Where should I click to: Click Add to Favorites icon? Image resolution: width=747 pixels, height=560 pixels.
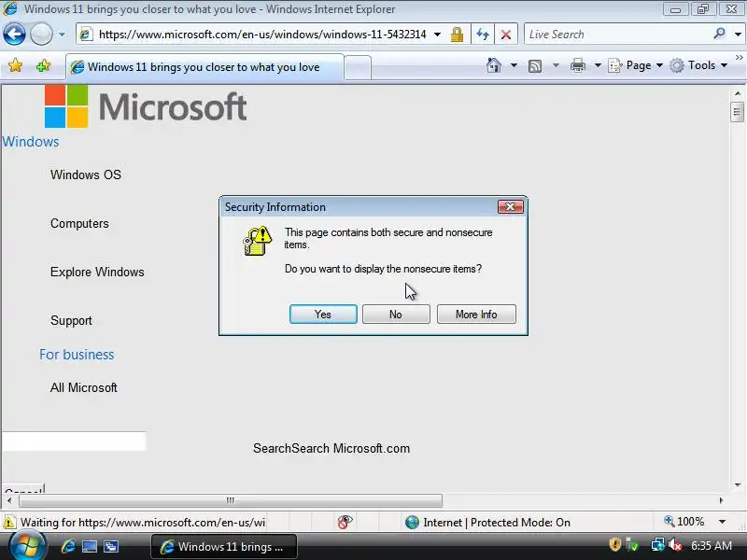click(43, 65)
